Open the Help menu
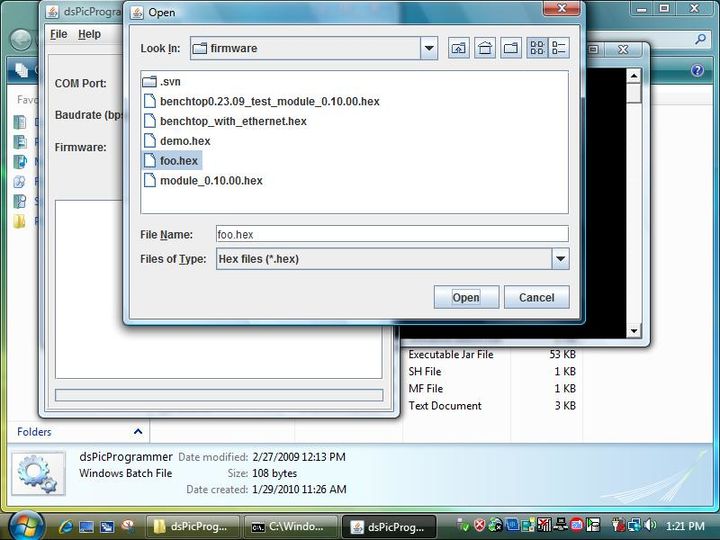 [x=89, y=34]
